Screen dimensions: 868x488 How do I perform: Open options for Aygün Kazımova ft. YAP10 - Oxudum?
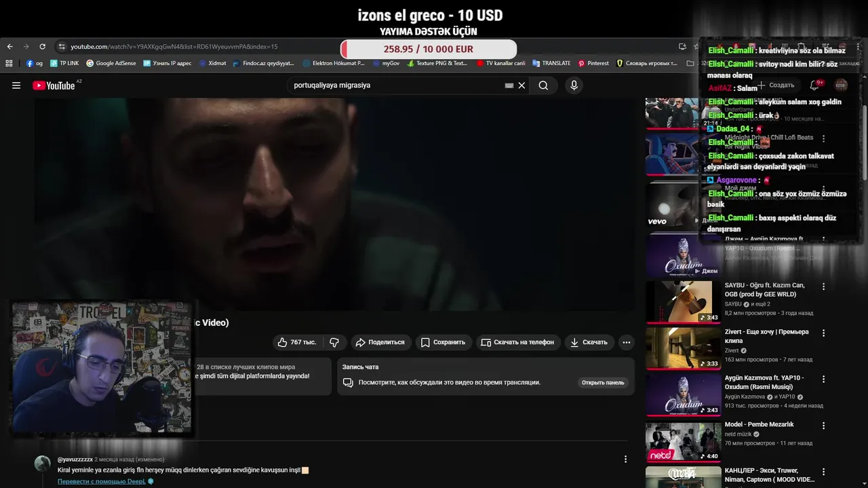click(824, 380)
